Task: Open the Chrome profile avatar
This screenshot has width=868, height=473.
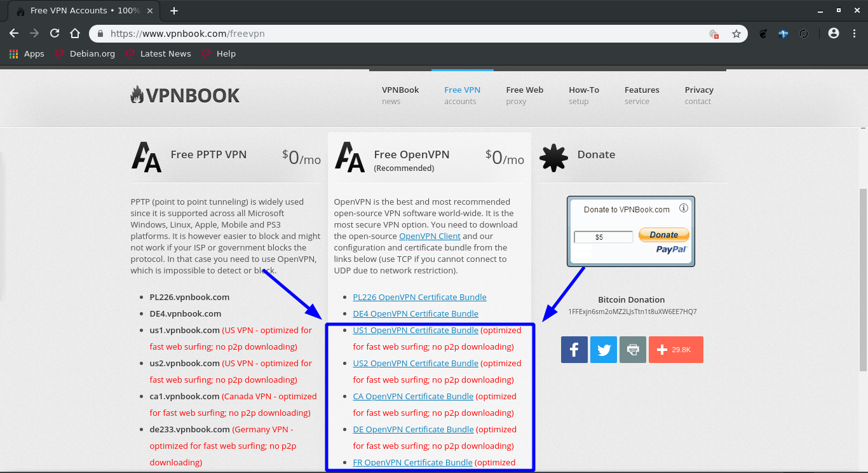Action: coord(834,34)
